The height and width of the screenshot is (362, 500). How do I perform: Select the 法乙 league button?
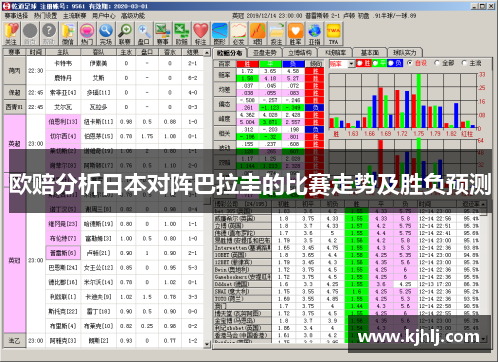coord(14,341)
